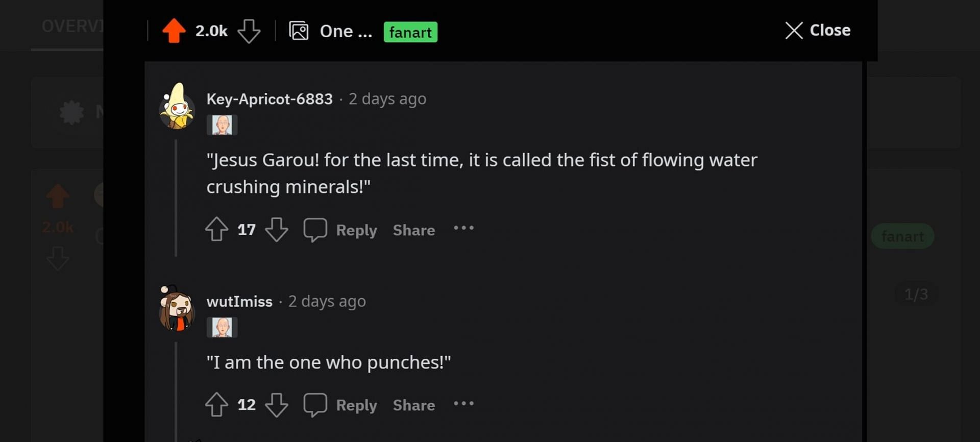
Task: Open more options on Key-Apricot-6883's comment
Action: click(x=463, y=228)
